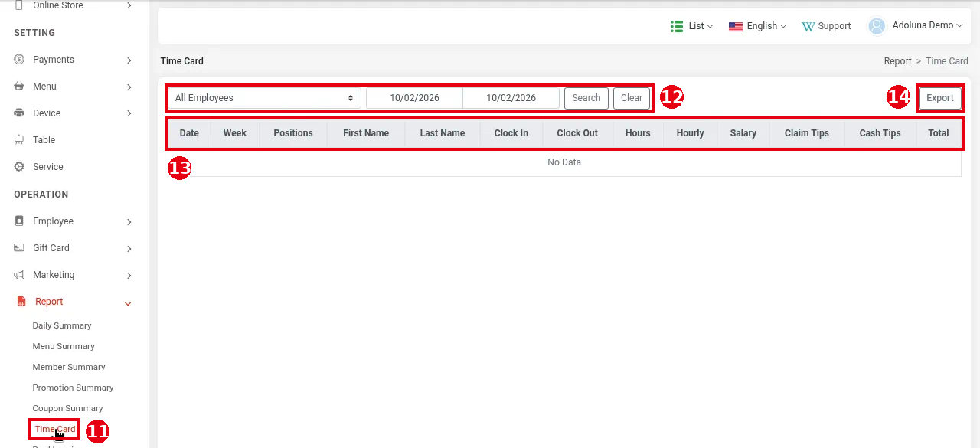The image size is (980, 448).
Task: Collapse the Report submenu chevron
Action: click(x=128, y=303)
